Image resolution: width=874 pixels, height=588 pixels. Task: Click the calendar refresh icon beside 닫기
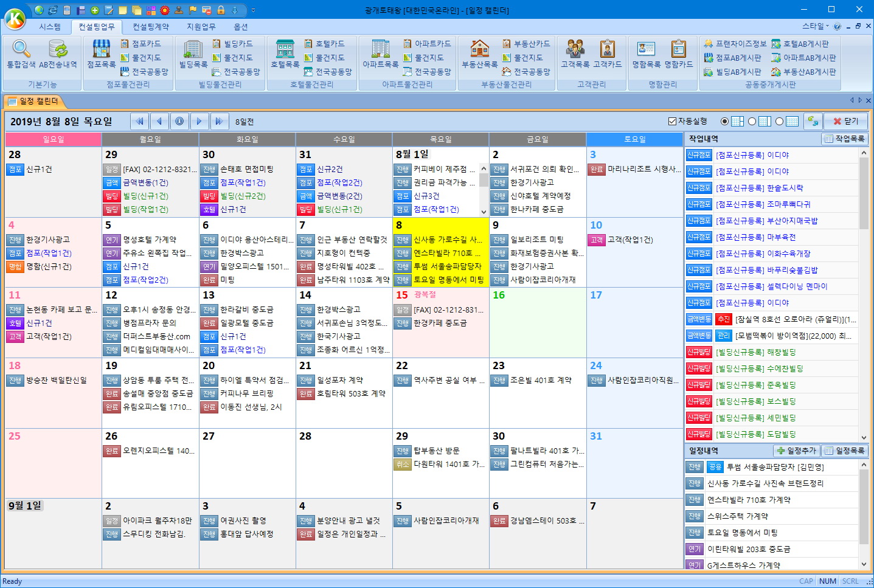813,122
